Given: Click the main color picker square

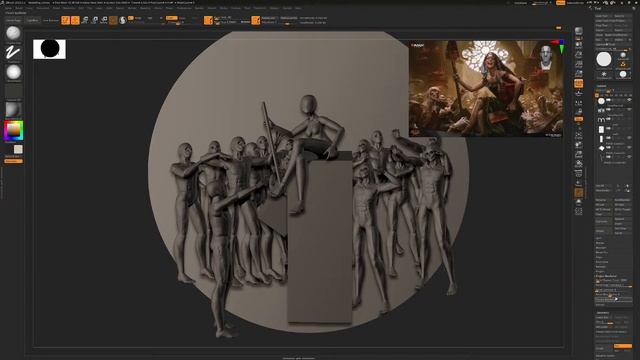Looking at the screenshot, I should [13, 131].
